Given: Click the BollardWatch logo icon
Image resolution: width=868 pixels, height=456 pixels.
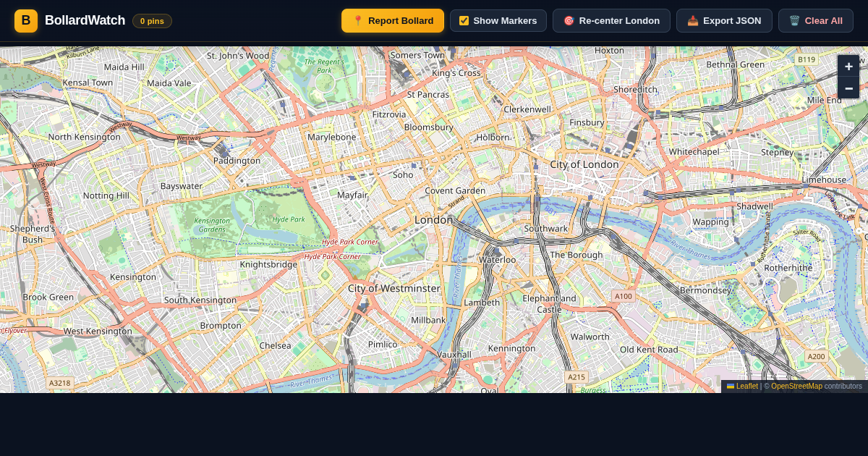Looking at the screenshot, I should (26, 21).
